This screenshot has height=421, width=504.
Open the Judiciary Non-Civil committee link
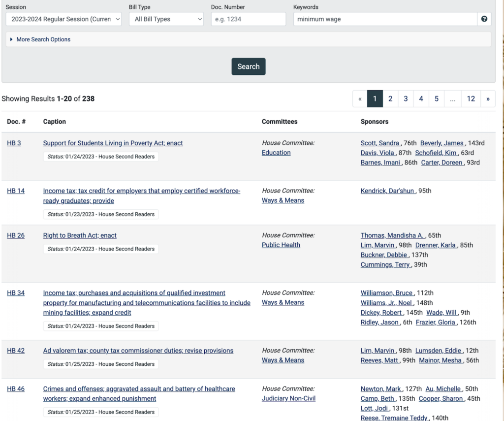288,398
